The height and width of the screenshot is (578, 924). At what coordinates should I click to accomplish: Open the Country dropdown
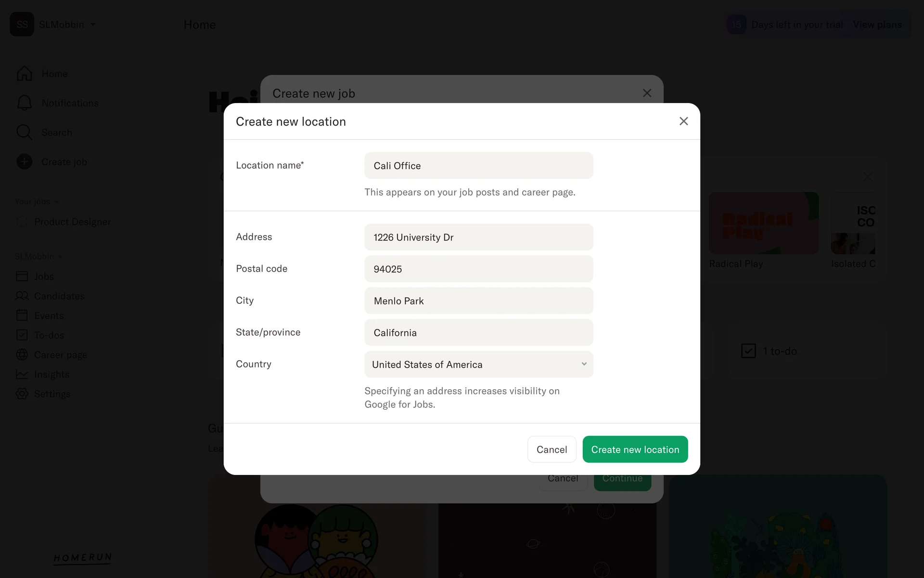478,365
